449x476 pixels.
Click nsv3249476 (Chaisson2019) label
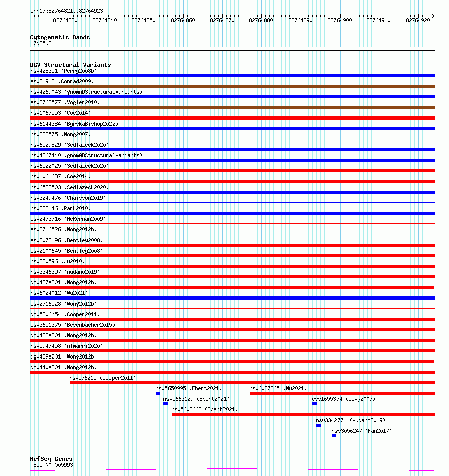68,198
